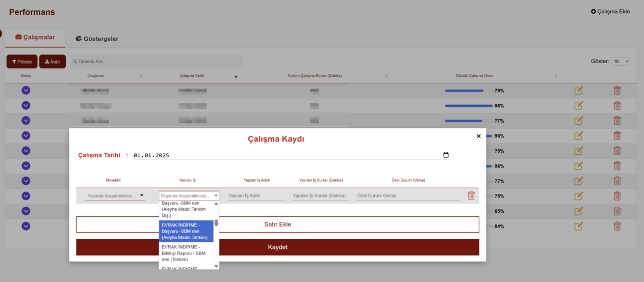This screenshot has height=282, width=644.
Task: Click the İndir download button
Action: 53,62
